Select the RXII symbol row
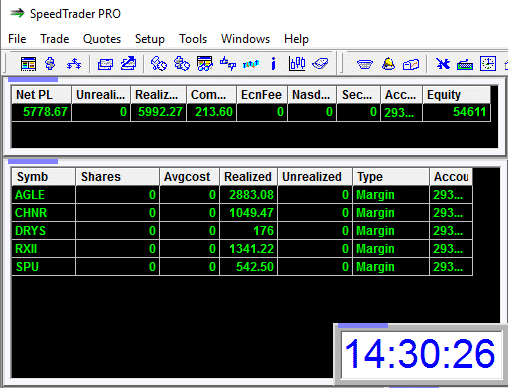This screenshot has height=388, width=508. tap(242, 249)
